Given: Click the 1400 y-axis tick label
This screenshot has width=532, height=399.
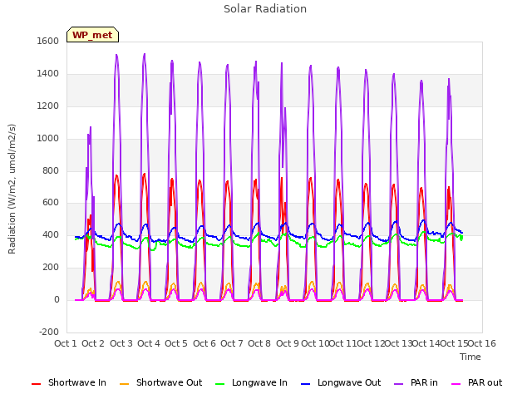Looking at the screenshot, I should click(x=48, y=73).
